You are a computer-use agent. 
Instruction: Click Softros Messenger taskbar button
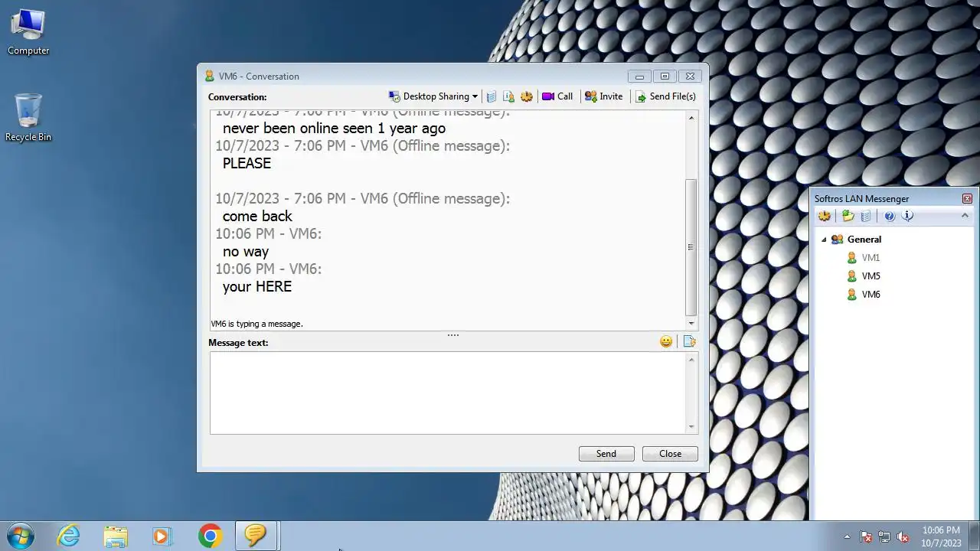click(256, 536)
